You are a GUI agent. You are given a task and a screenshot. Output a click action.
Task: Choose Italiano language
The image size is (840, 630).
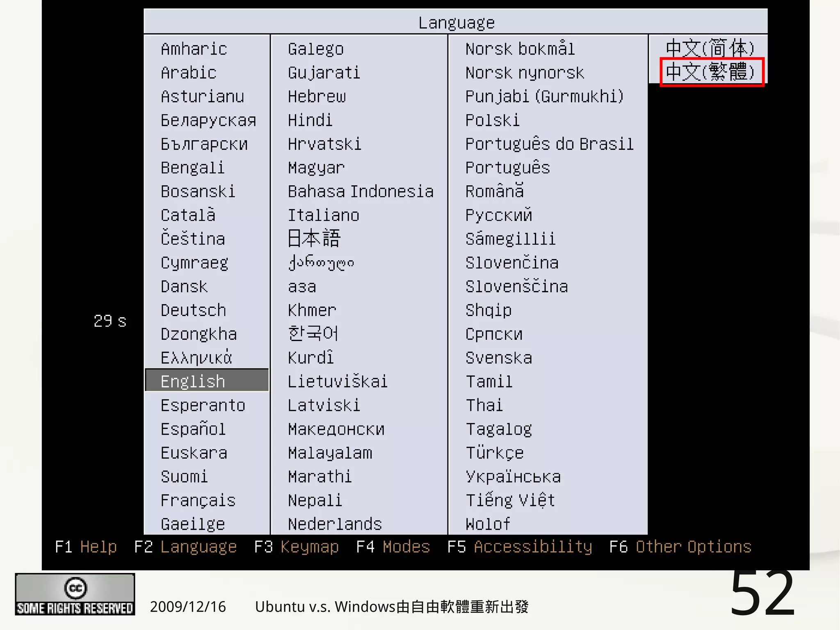click(323, 215)
